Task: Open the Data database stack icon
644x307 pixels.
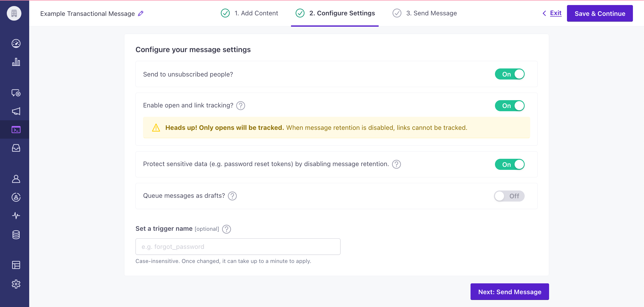Action: (x=16, y=235)
